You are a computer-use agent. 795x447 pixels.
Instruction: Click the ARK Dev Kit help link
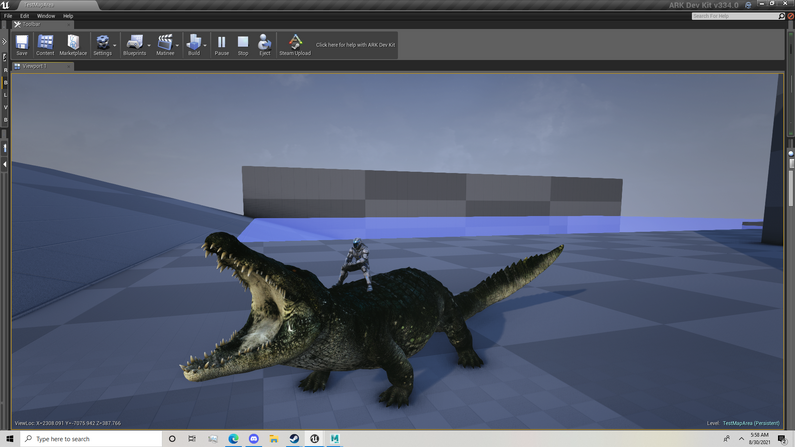(355, 45)
